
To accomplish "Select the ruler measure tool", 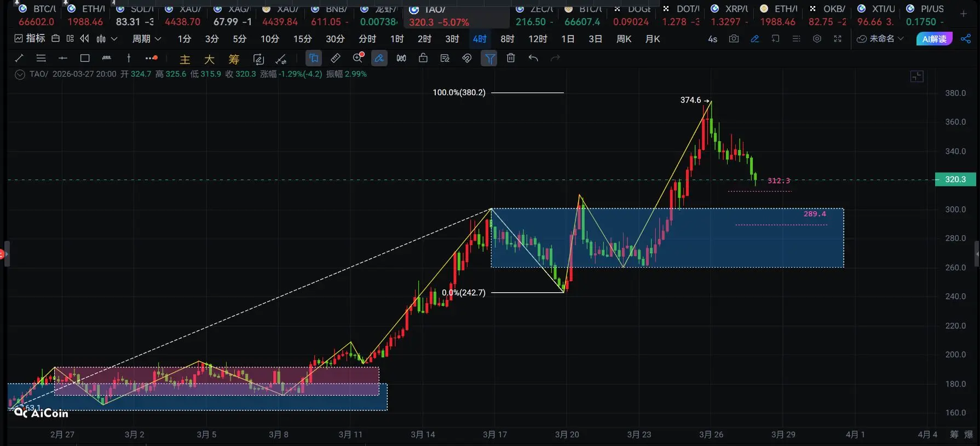I will pyautogui.click(x=336, y=58).
